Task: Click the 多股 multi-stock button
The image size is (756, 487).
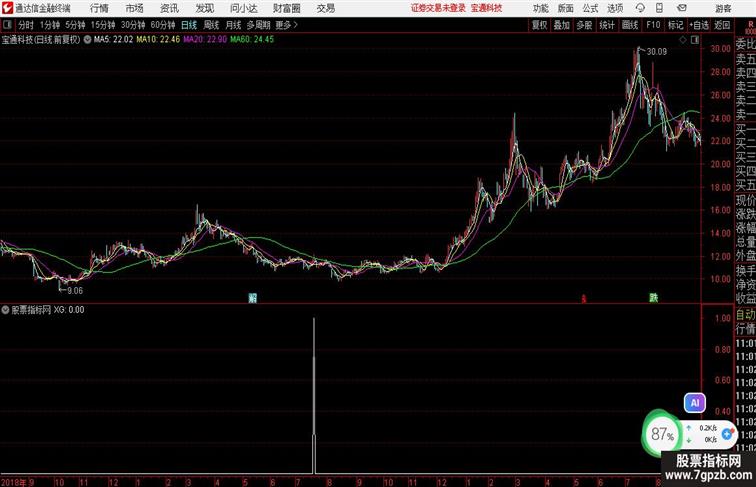Action: (584, 25)
